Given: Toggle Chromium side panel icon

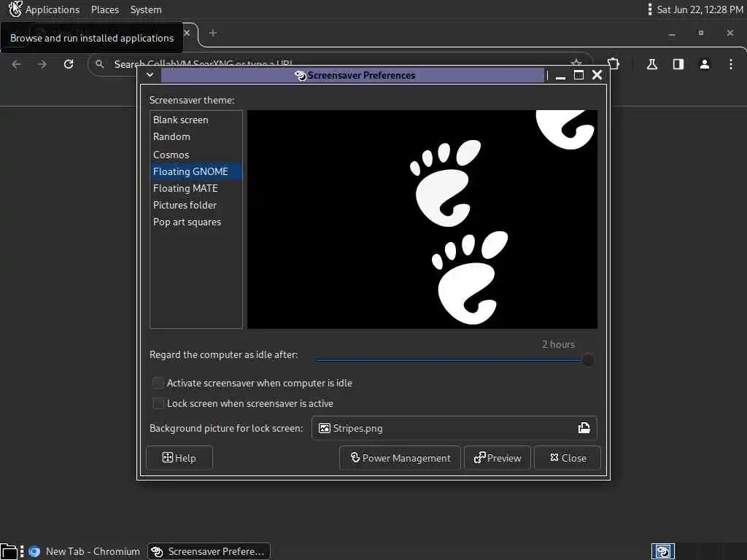Looking at the screenshot, I should click(678, 64).
